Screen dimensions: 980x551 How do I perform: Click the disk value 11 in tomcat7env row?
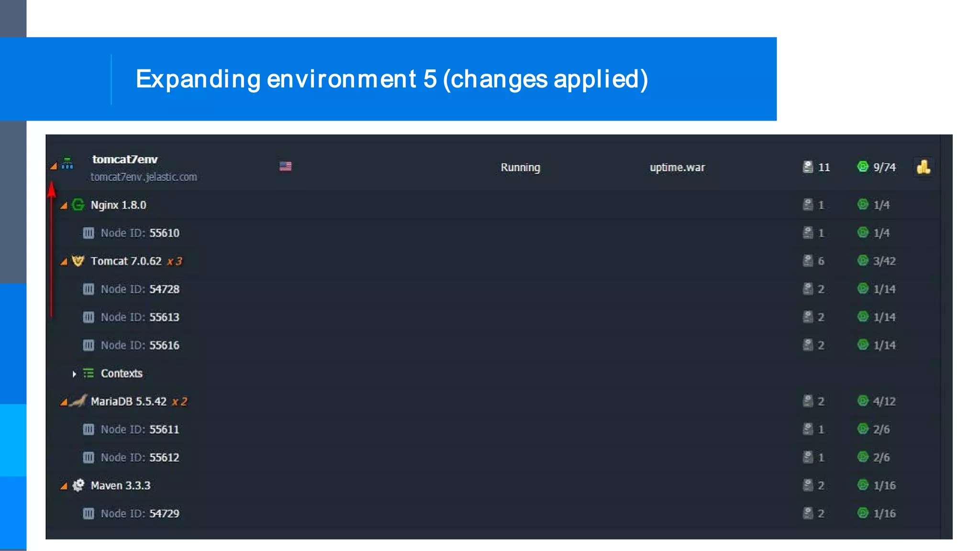(x=824, y=167)
